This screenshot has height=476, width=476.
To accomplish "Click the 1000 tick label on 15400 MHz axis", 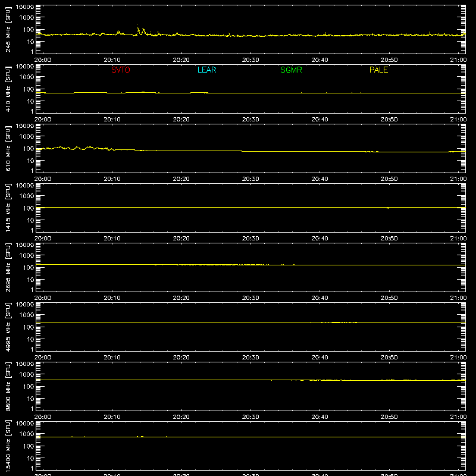I will (27, 434).
